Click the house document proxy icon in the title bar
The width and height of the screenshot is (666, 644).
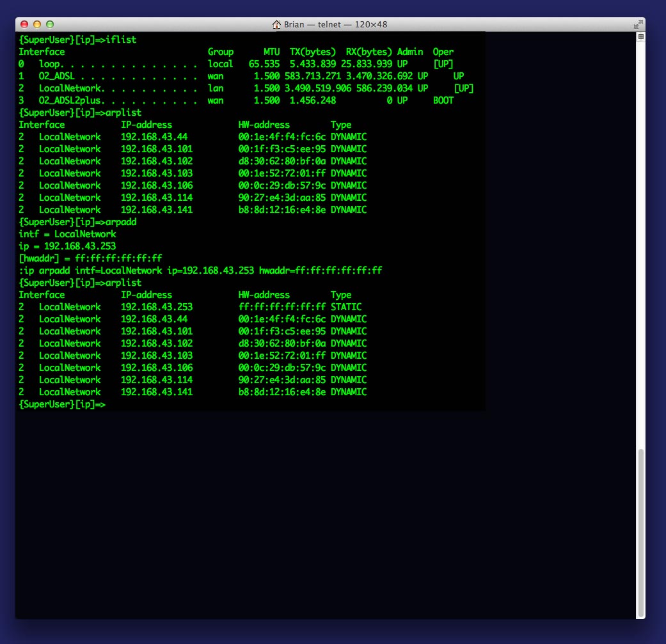pyautogui.click(x=278, y=24)
